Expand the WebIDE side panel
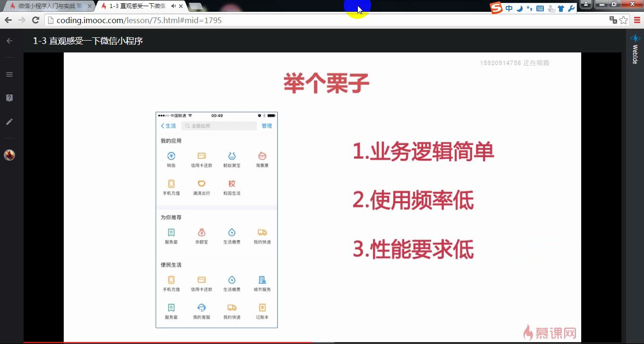Image resolution: width=644 pixels, height=344 pixels. point(635,54)
